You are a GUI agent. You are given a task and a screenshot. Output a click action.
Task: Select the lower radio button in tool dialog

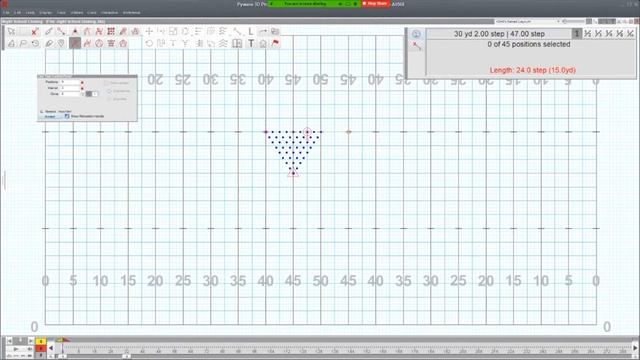pos(109,99)
